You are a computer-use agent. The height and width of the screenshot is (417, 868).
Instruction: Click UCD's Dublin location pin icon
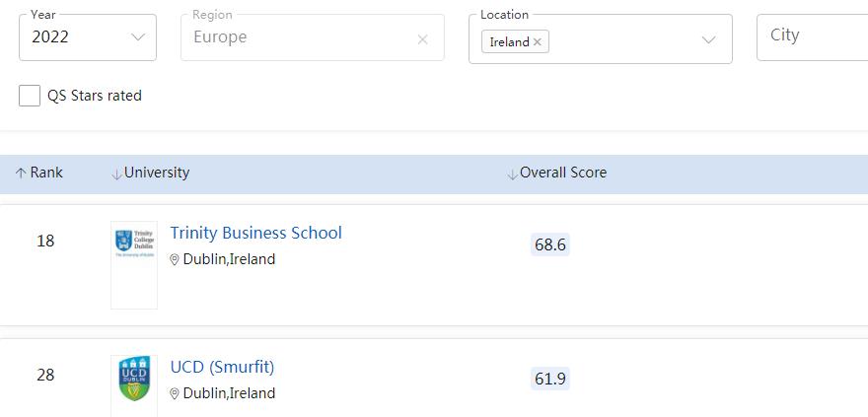175,394
